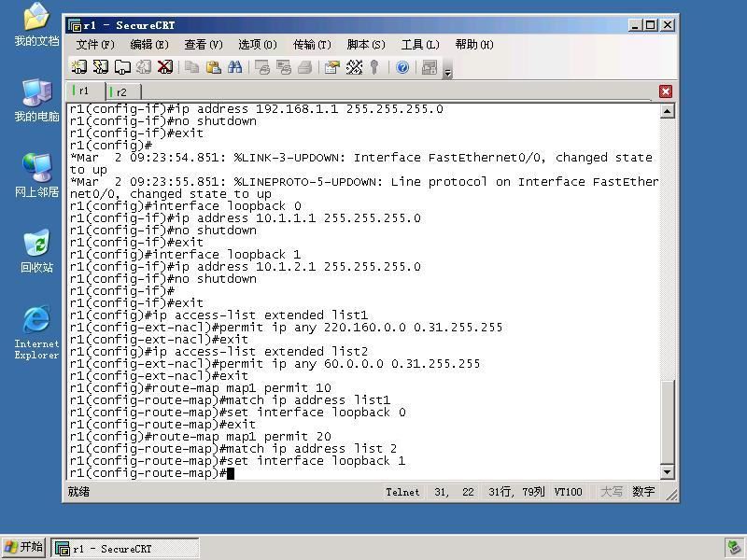Open the 传输(T) menu
Viewport: 747px width, 560px height.
[x=312, y=45]
